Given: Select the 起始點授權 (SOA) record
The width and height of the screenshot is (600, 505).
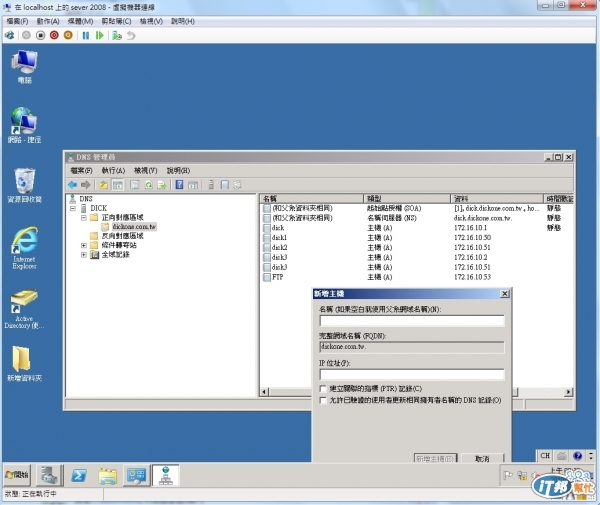Looking at the screenshot, I should pos(394,209).
